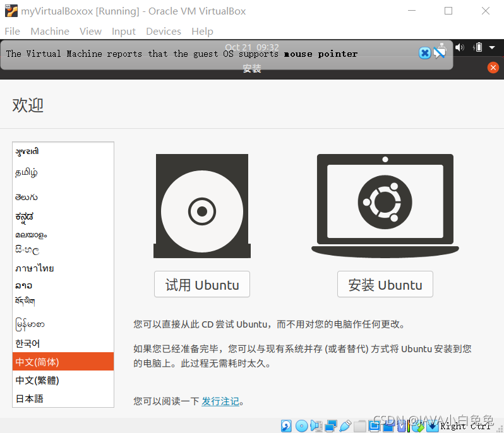
Task: Open the release notes link
Action: 220,401
